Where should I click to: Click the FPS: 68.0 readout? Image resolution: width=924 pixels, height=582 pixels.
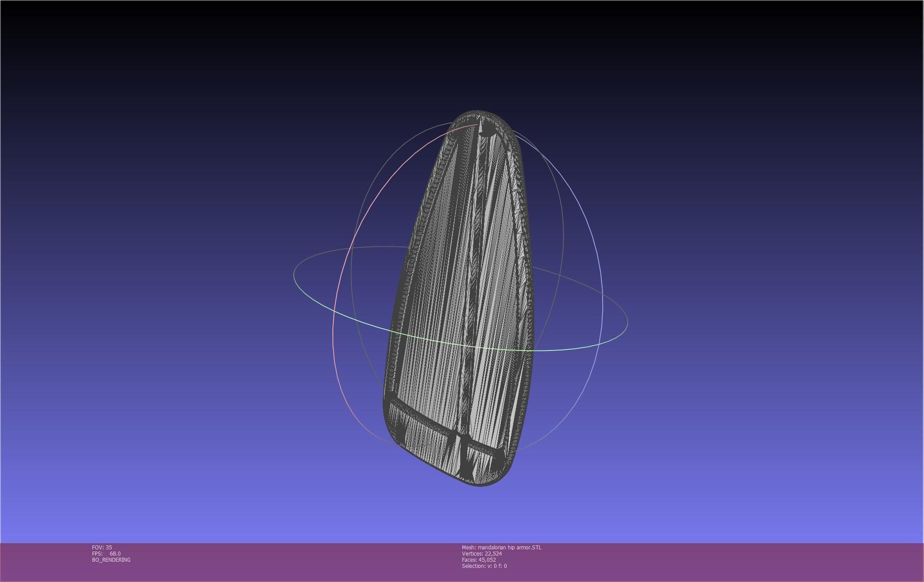pyautogui.click(x=106, y=553)
